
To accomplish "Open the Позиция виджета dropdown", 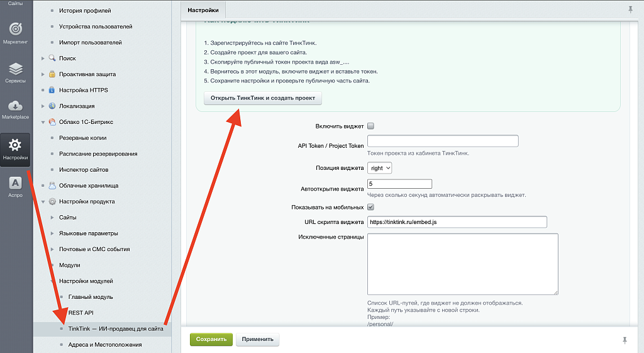I will [x=379, y=167].
